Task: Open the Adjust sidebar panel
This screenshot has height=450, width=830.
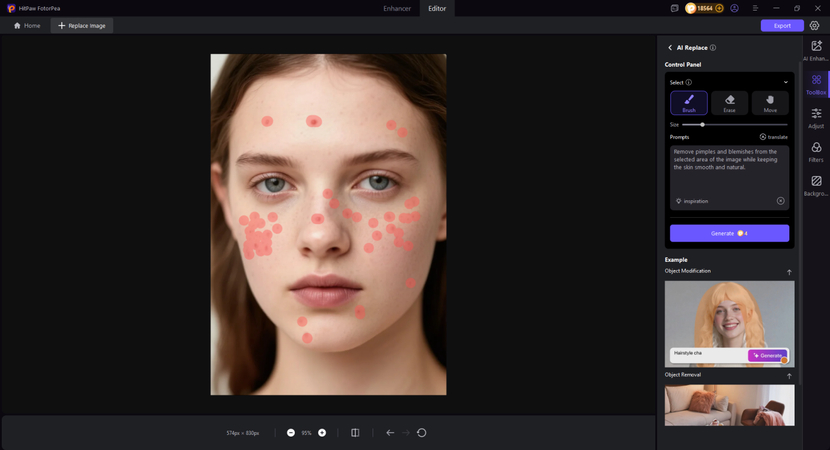Action: [x=816, y=118]
